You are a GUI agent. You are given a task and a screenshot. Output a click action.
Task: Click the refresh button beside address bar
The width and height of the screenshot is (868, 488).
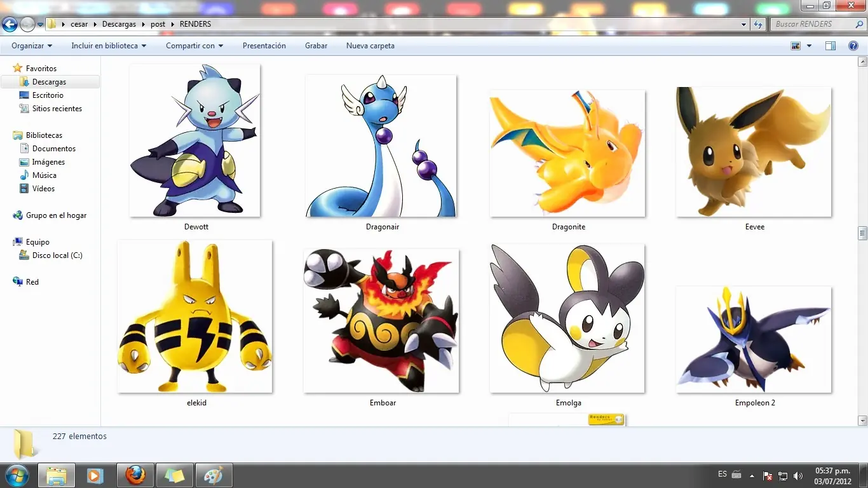(757, 24)
